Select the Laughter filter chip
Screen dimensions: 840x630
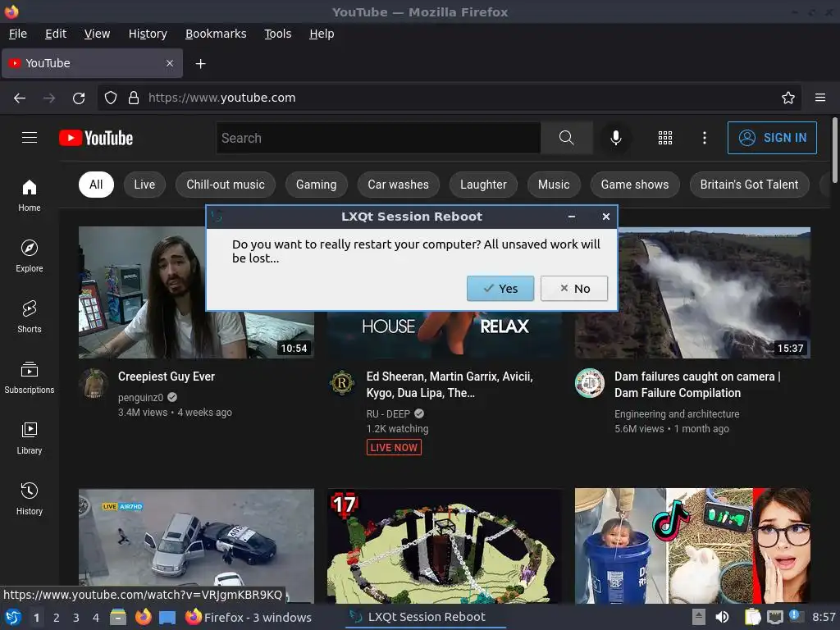pyautogui.click(x=483, y=185)
